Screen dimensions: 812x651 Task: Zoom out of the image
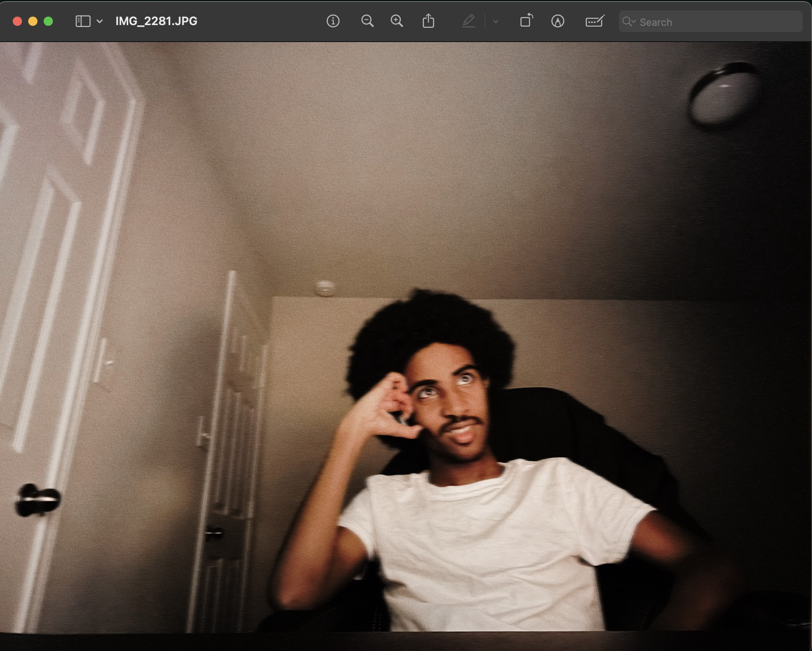tap(367, 21)
